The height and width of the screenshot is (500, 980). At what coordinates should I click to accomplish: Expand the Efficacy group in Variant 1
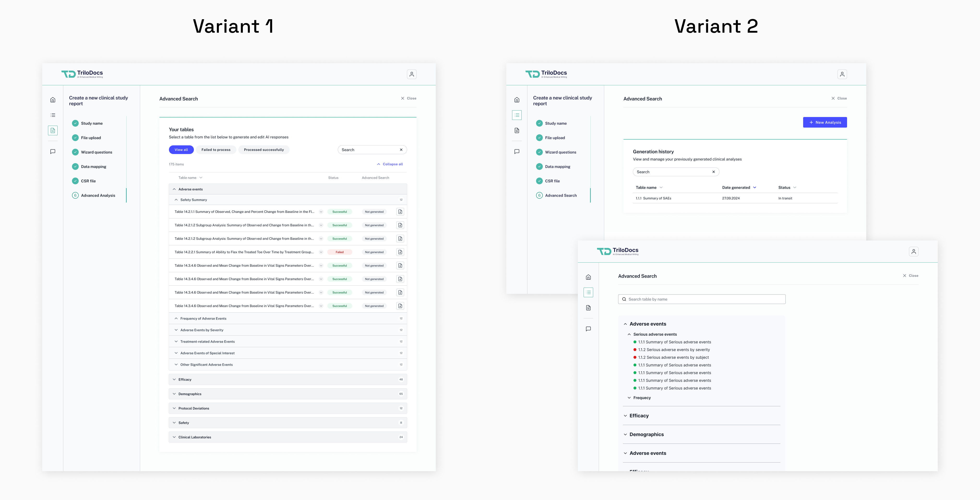pyautogui.click(x=185, y=379)
